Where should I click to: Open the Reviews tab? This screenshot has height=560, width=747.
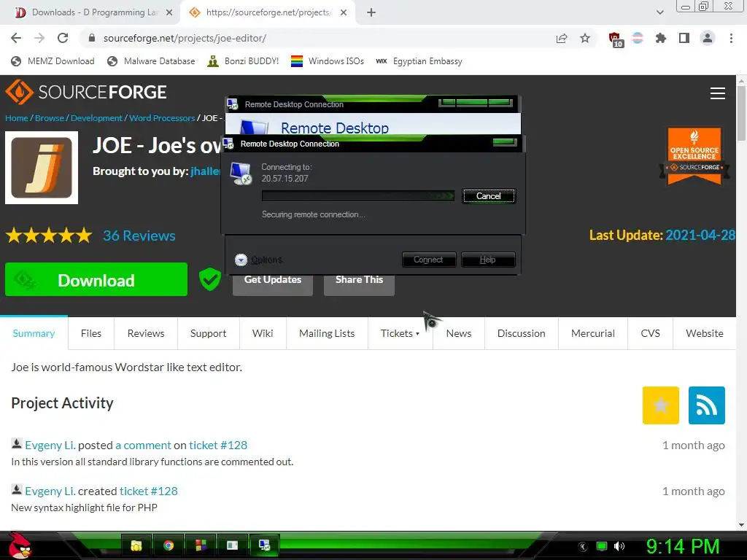point(146,333)
